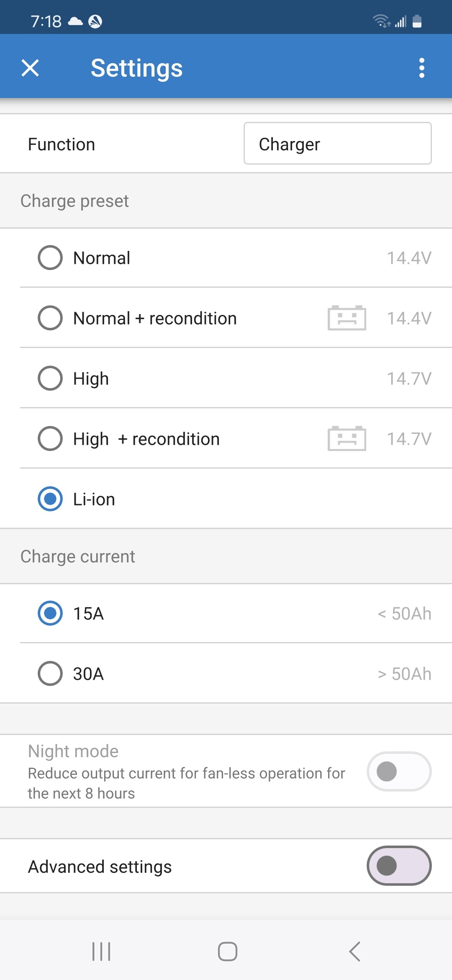Image resolution: width=452 pixels, height=980 pixels.
Task: Open the three-dot overflow menu
Action: tap(421, 68)
